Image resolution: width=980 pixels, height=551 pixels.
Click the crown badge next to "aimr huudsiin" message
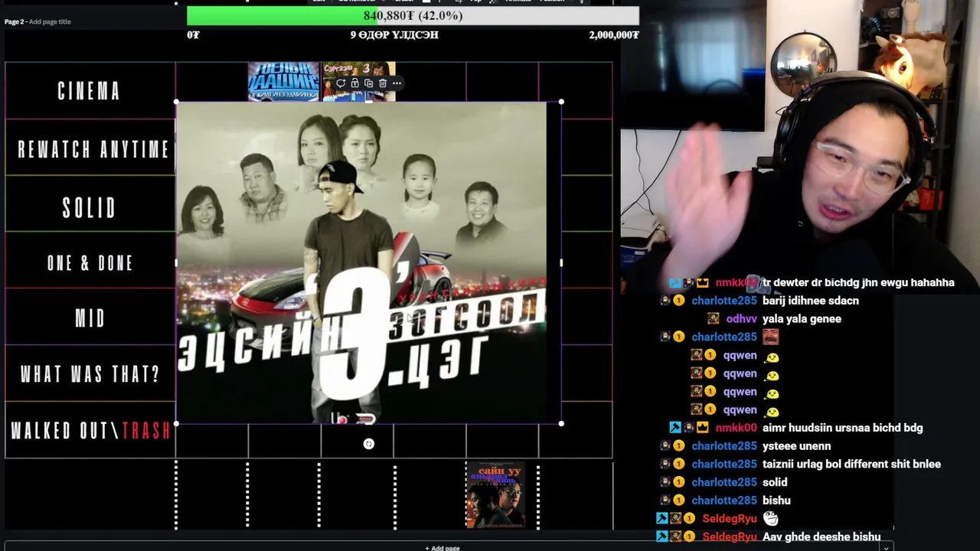[702, 428]
